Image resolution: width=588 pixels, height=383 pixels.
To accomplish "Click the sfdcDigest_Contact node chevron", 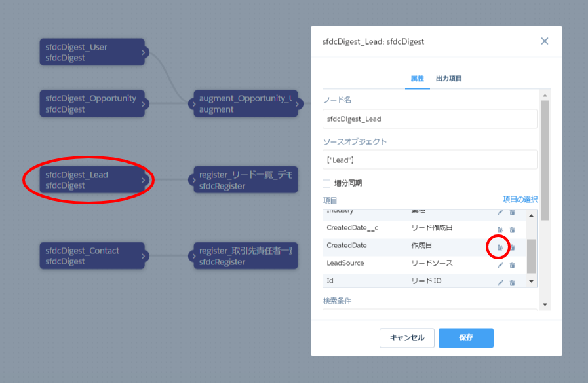I will point(144,256).
